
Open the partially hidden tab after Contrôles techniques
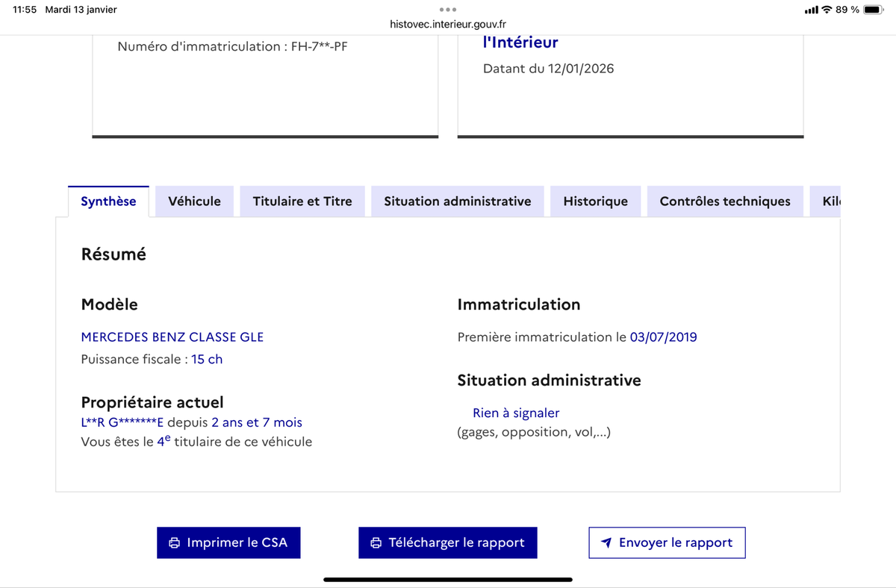(830, 201)
